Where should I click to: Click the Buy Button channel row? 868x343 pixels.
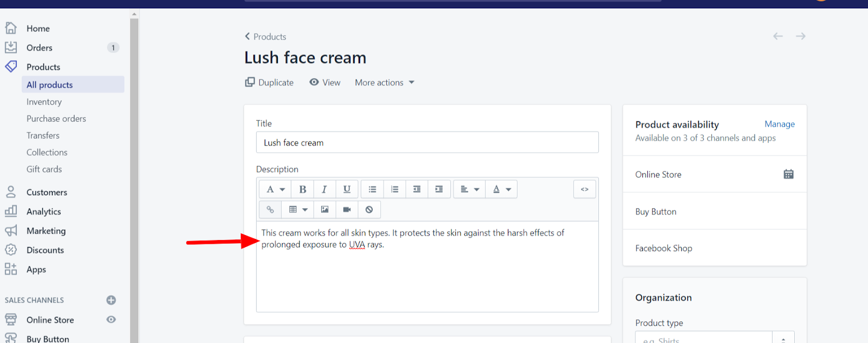click(715, 211)
